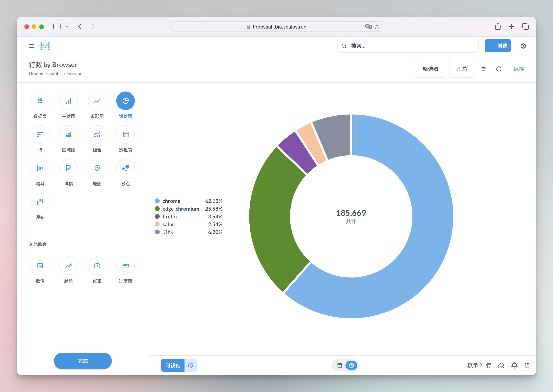This screenshot has height=392, width=553.
Task: Open the alert bell icon
Action: point(514,365)
